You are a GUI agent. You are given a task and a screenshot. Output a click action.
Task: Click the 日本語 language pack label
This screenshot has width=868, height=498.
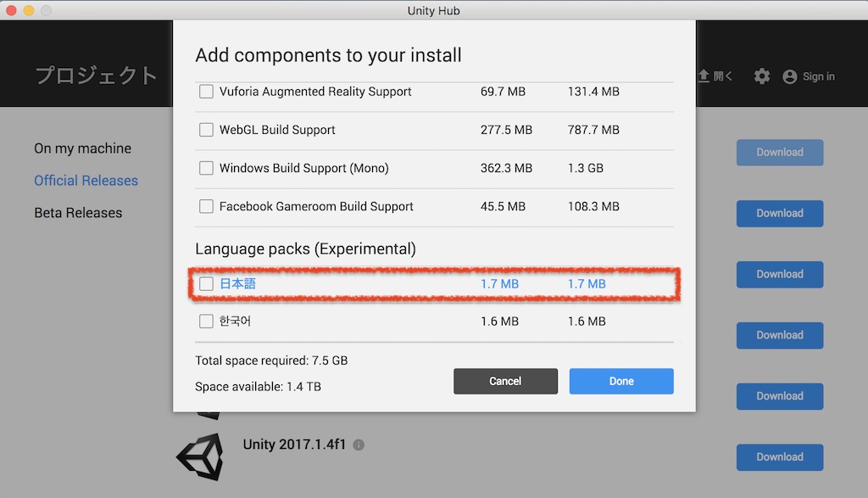pos(237,283)
